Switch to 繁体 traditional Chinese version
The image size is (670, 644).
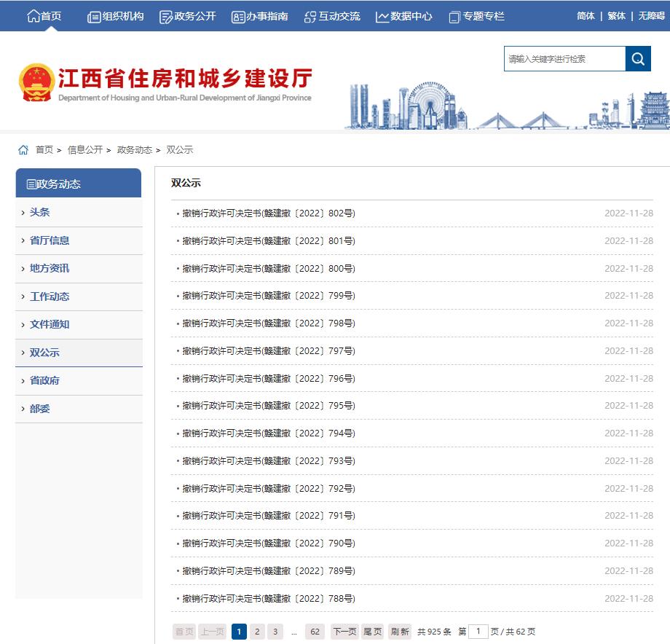coord(616,15)
